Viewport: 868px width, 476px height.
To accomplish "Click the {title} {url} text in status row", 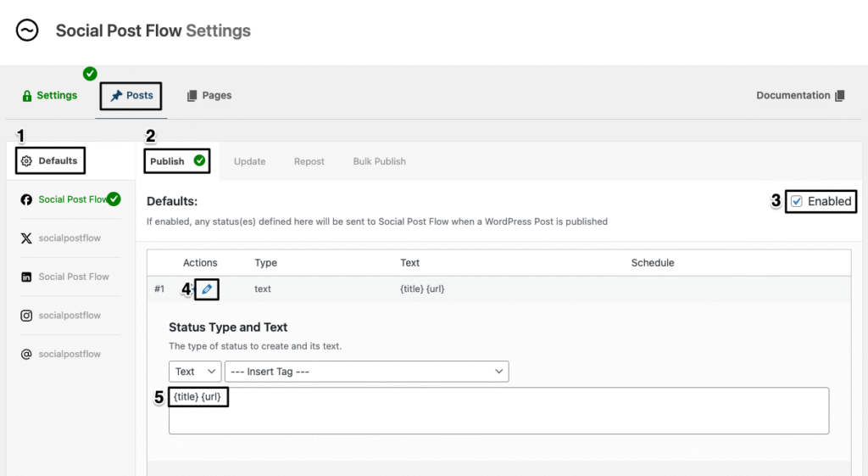I will [422, 288].
